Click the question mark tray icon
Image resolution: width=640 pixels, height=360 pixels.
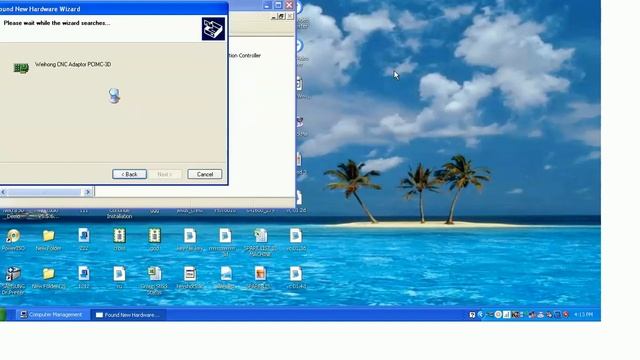pos(472,315)
